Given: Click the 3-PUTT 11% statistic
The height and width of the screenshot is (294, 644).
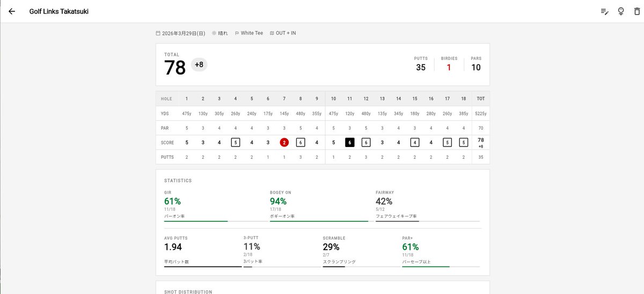Looking at the screenshot, I should point(252,247).
